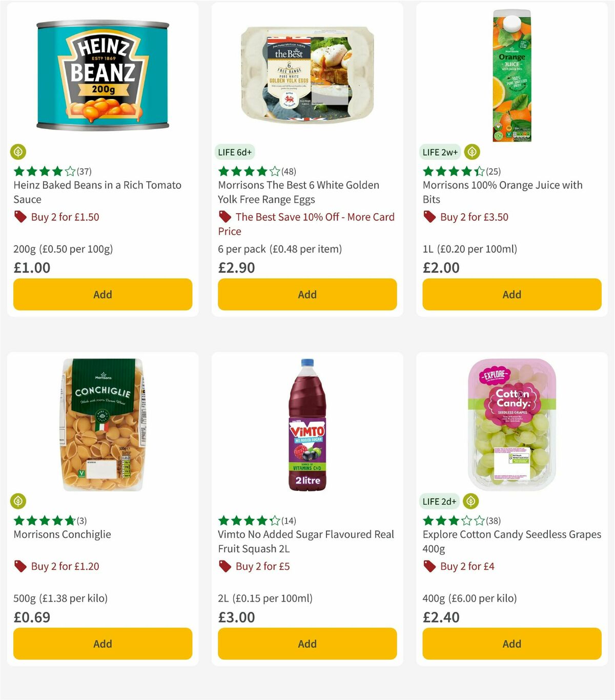
Task: Click the green sustainability leaf icon beside Heinz Beanz
Action: pos(18,152)
